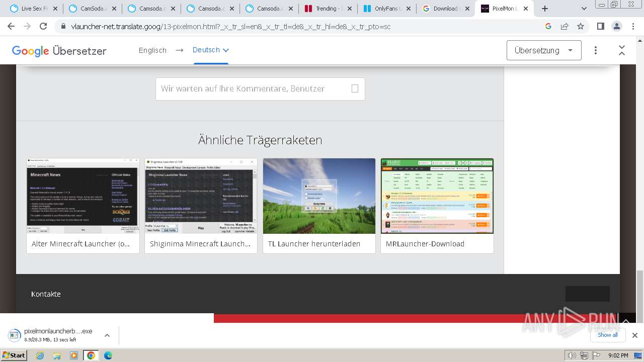Click the scroll-to-top arrow button
This screenshot has height=362, width=644.
pyautogui.click(x=626, y=321)
